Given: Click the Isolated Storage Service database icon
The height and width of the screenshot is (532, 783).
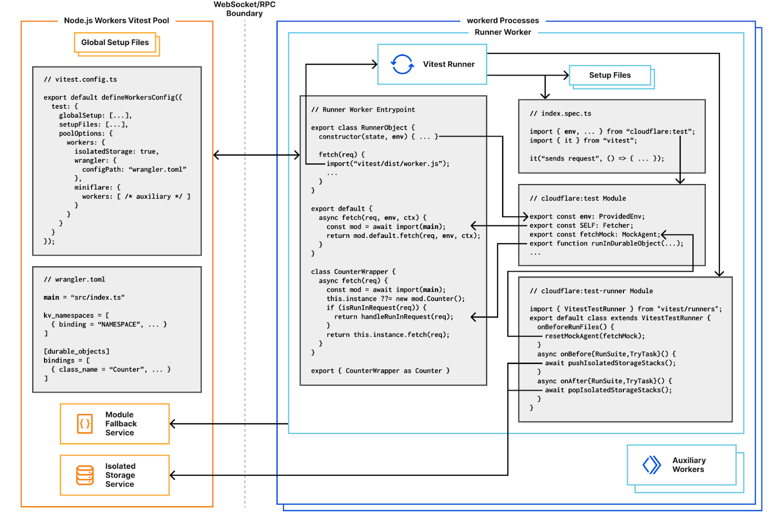Looking at the screenshot, I should [x=85, y=475].
